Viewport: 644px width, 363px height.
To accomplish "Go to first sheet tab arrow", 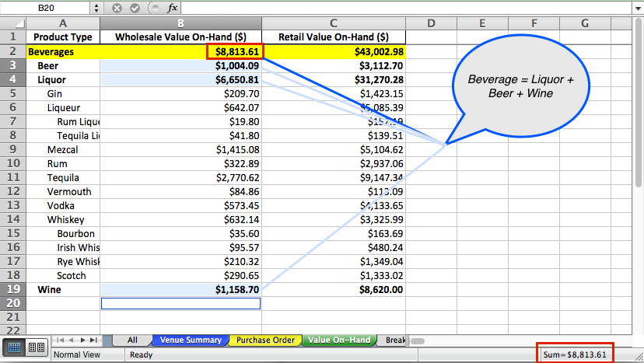I will [61, 340].
